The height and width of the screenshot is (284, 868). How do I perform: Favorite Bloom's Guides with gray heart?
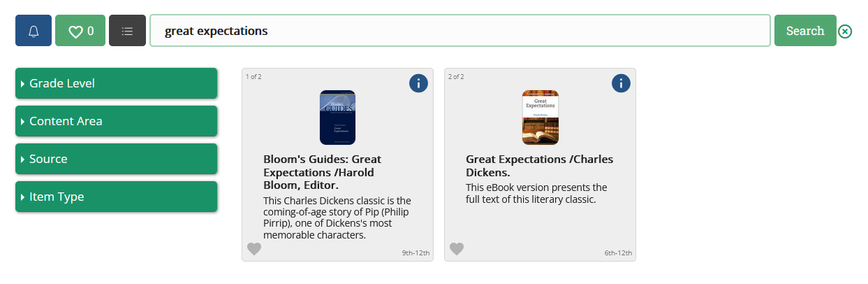pos(254,249)
